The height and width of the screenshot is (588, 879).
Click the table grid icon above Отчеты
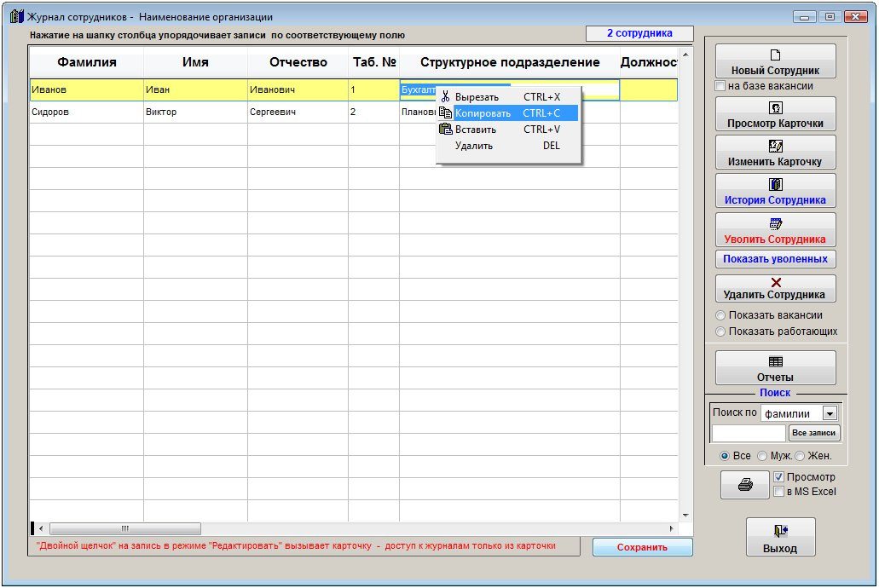775,361
